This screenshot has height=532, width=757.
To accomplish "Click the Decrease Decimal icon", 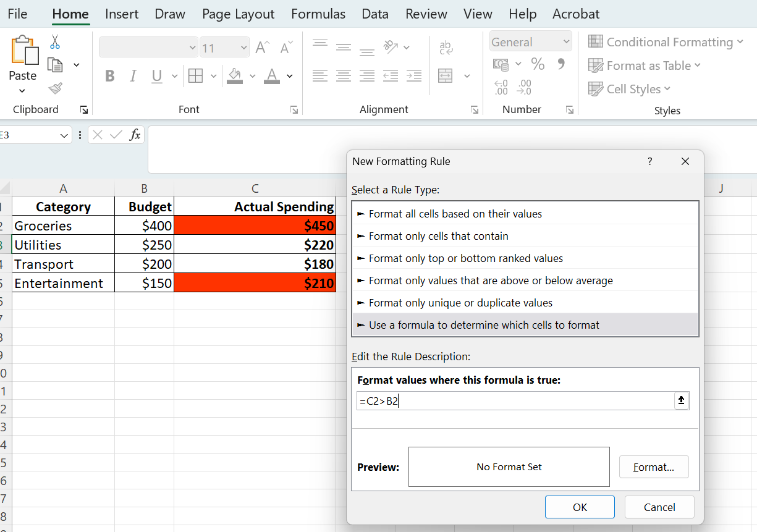I will click(524, 87).
